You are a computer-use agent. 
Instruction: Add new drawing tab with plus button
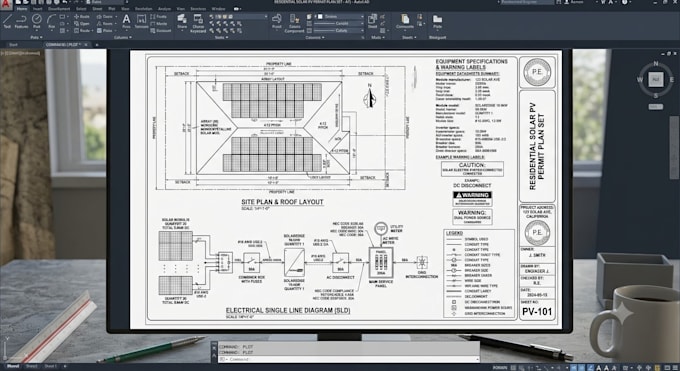[97, 45]
